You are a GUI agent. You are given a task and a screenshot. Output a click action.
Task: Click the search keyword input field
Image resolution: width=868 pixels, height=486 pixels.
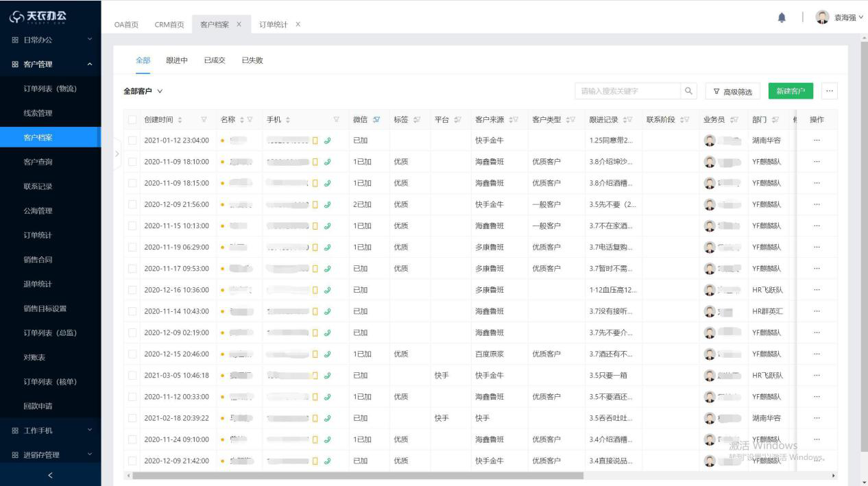[x=628, y=91]
